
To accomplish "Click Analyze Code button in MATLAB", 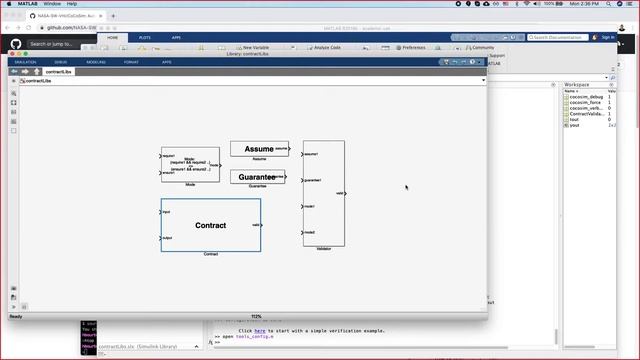I will (x=324, y=48).
